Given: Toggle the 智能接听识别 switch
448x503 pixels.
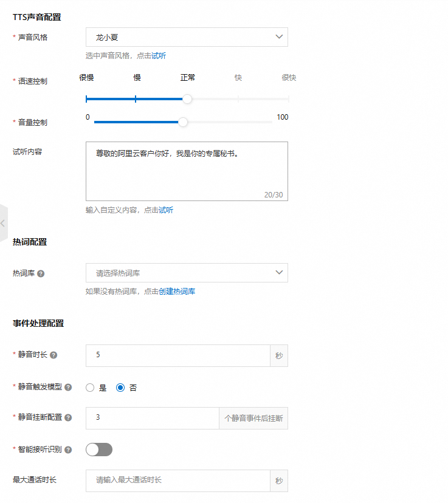Looking at the screenshot, I should pyautogui.click(x=99, y=450).
